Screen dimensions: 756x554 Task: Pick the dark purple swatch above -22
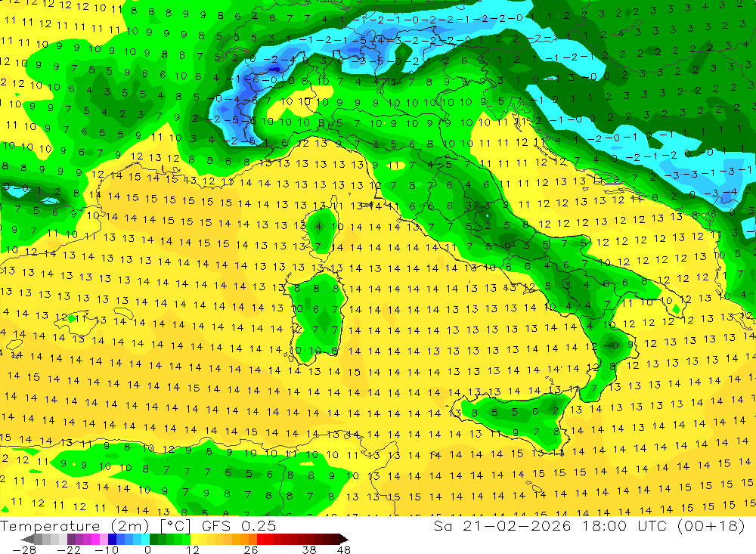click(x=71, y=539)
